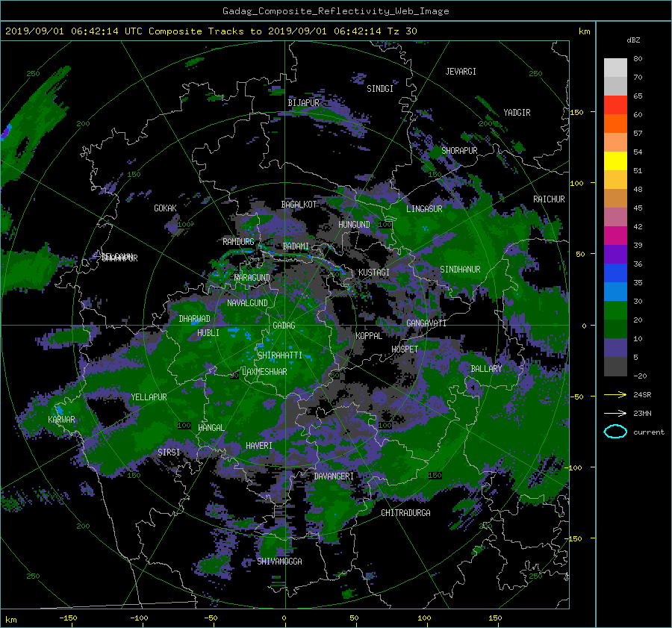The width and height of the screenshot is (672, 628).
Task: Click the SHIRAHATTI city label
Action: (x=280, y=355)
